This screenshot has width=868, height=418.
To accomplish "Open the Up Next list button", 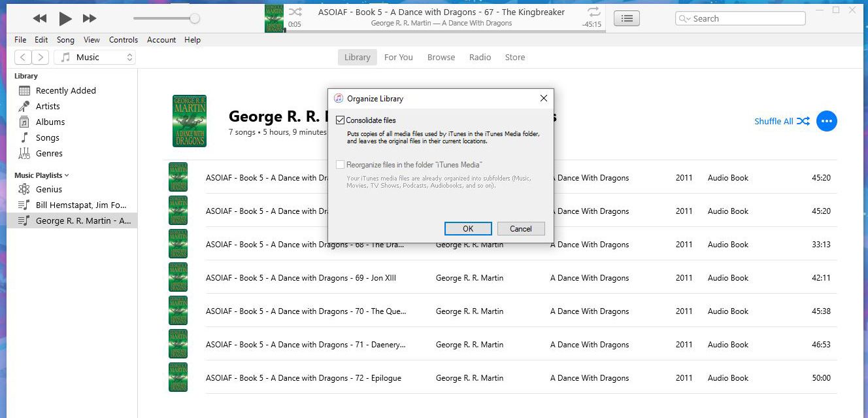I will click(x=627, y=19).
